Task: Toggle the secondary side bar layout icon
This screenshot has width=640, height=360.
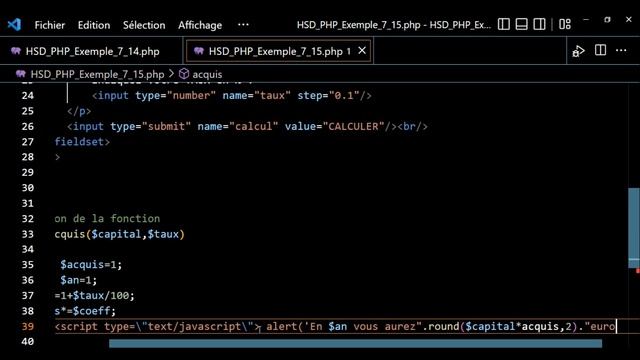Action: point(539,24)
